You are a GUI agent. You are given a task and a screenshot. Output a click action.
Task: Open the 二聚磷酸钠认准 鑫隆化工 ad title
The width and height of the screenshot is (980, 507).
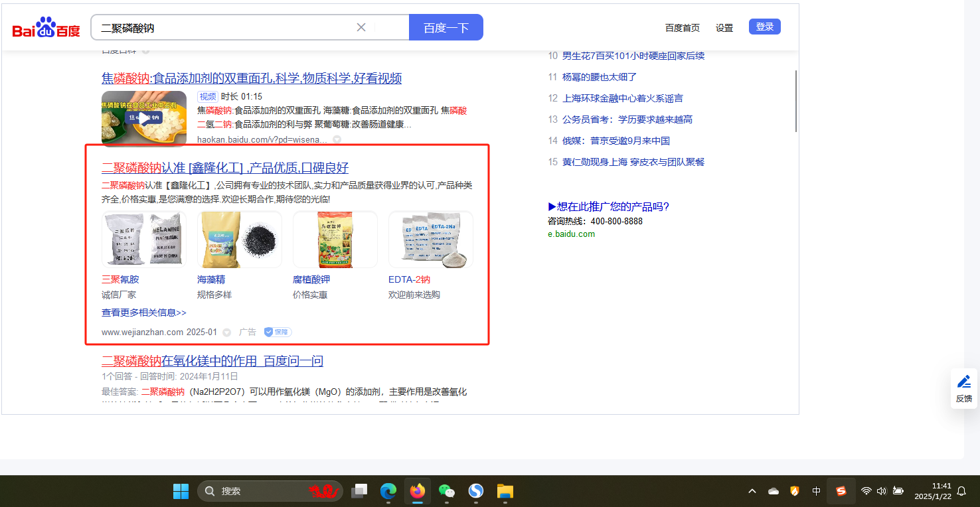[225, 168]
